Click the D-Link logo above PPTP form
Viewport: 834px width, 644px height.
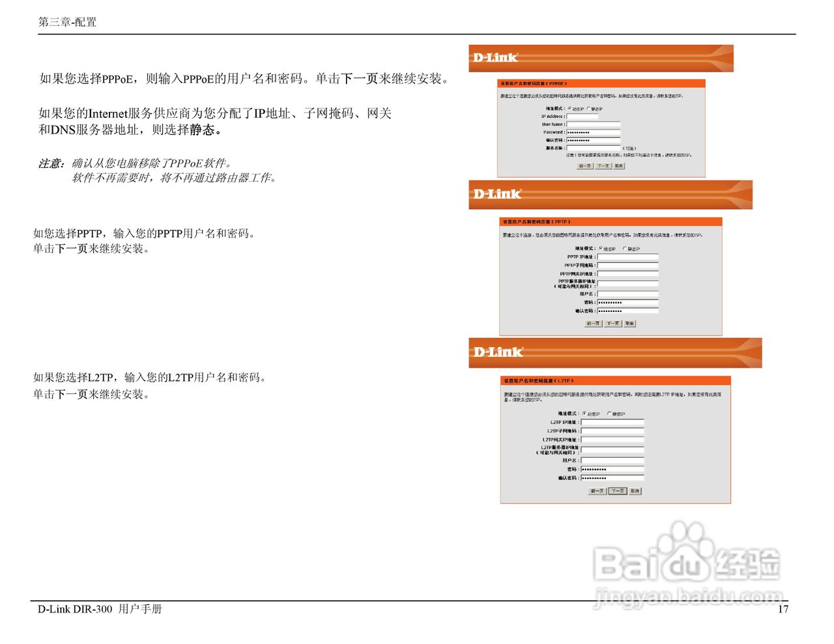tap(497, 194)
